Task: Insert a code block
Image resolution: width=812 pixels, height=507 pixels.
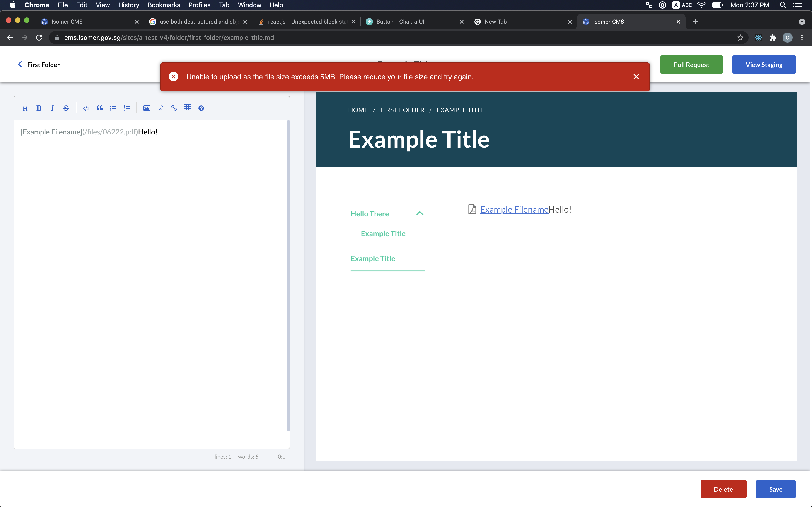Action: coord(86,108)
